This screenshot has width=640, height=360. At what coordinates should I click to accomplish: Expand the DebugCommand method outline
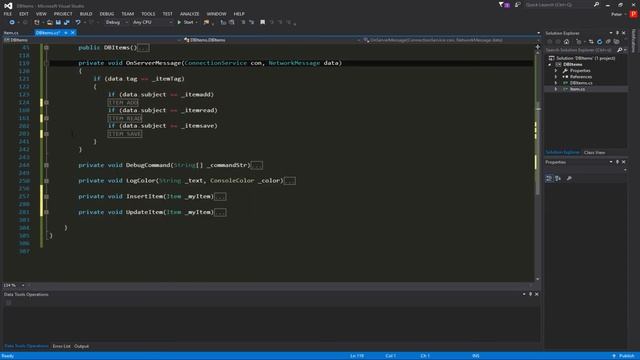pos(47,165)
